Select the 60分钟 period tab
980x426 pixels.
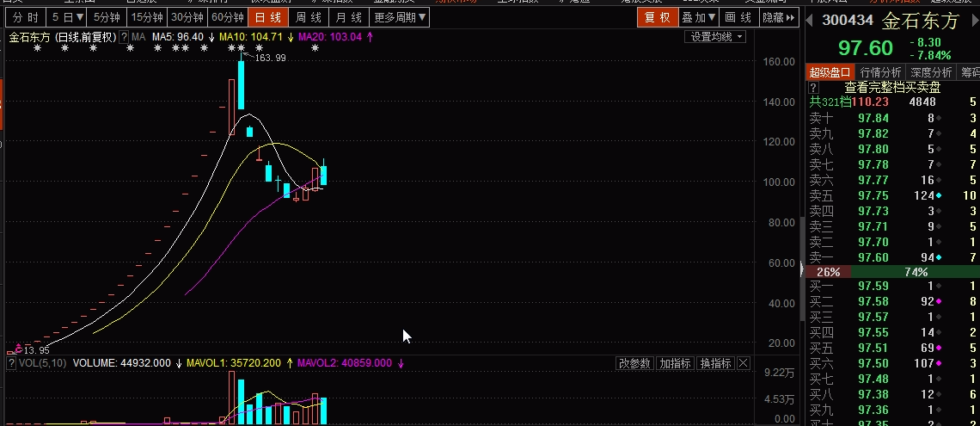coord(228,17)
